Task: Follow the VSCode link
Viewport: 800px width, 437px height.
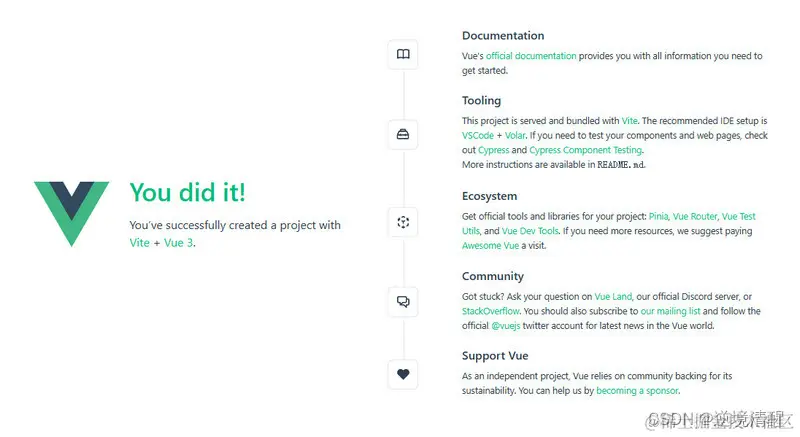Action: coord(477,135)
